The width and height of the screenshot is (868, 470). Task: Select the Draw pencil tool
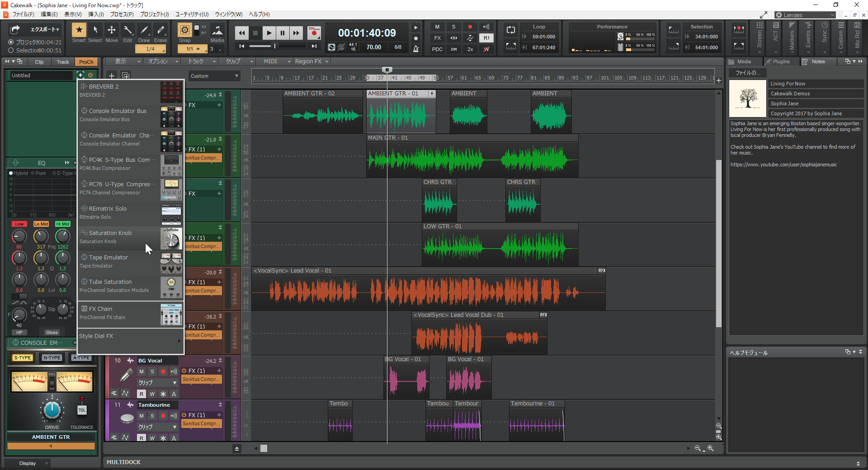pos(144,30)
